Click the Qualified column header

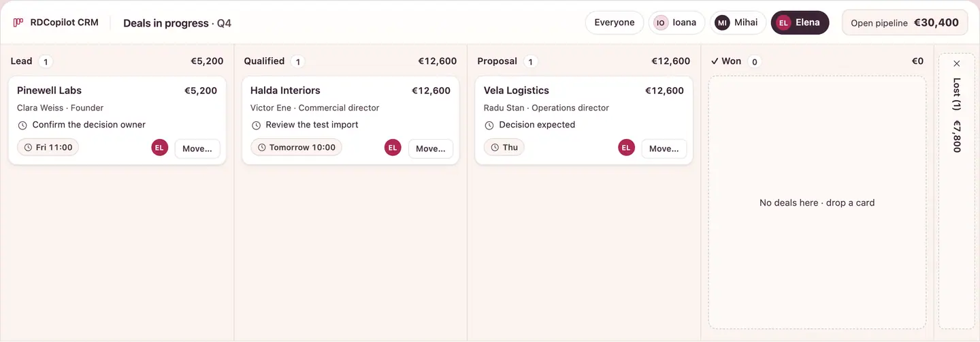tap(264, 61)
